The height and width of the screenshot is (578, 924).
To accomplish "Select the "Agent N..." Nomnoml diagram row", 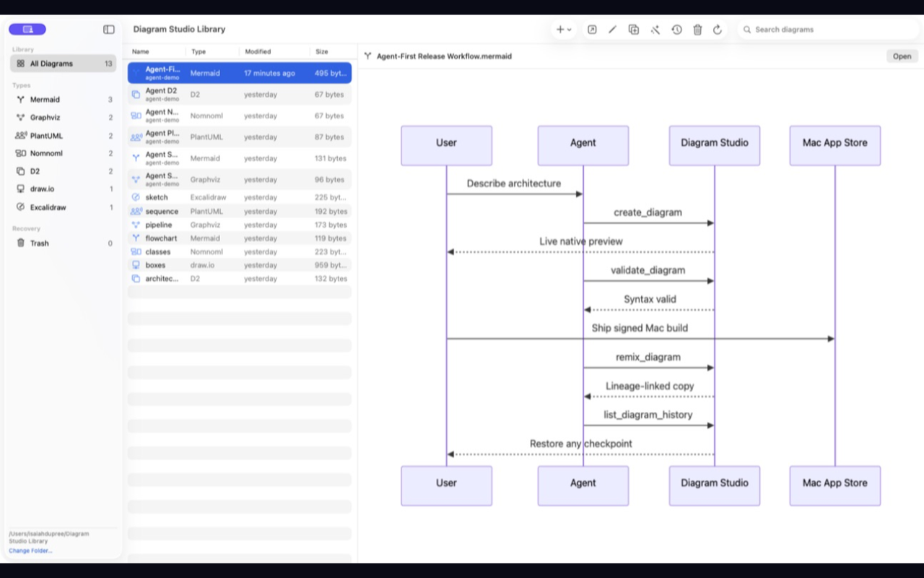I will 240,116.
